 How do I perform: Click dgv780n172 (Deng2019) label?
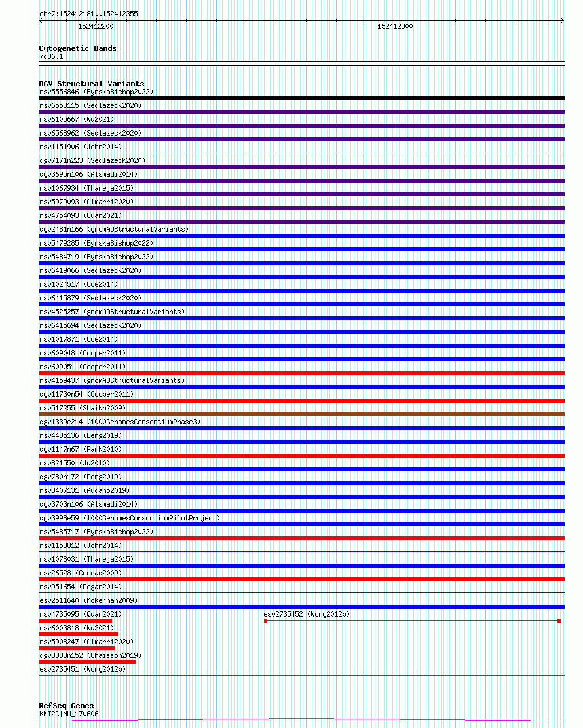click(x=81, y=477)
